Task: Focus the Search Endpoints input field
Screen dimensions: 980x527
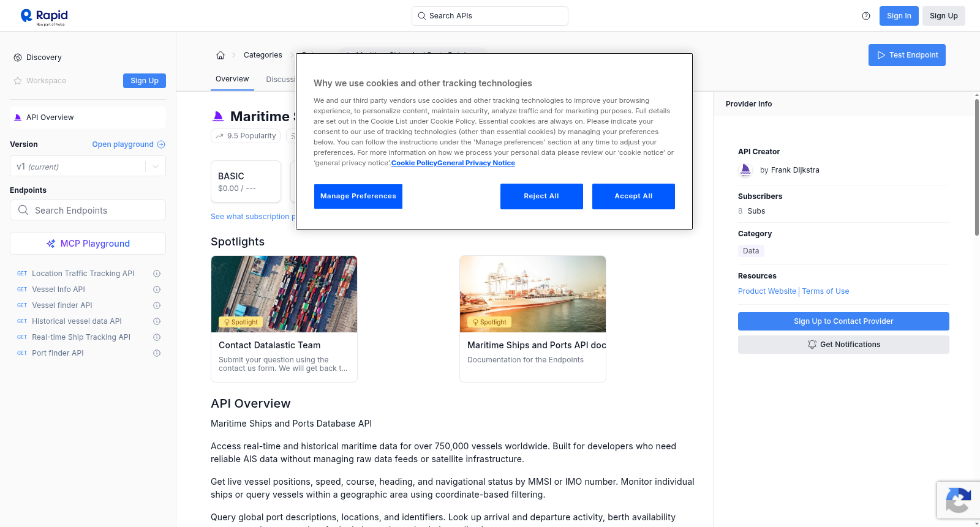Action: pyautogui.click(x=88, y=210)
